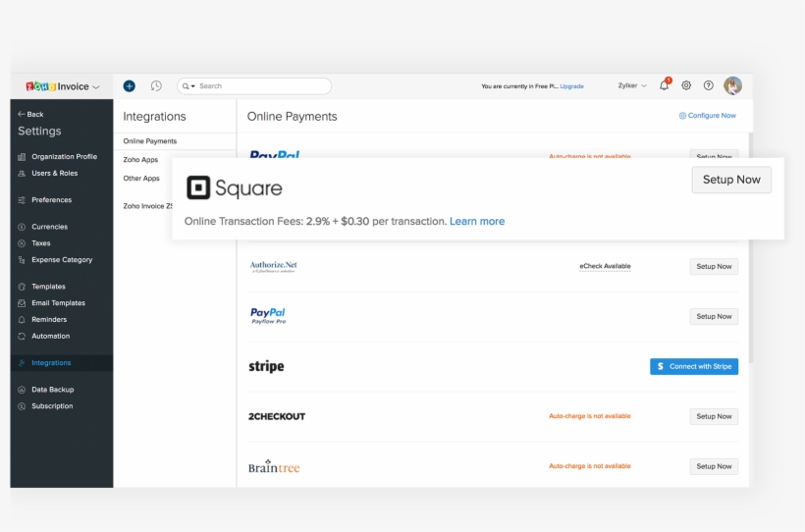Open Reminders settings
Screen dimensions: 805x532
pos(49,319)
